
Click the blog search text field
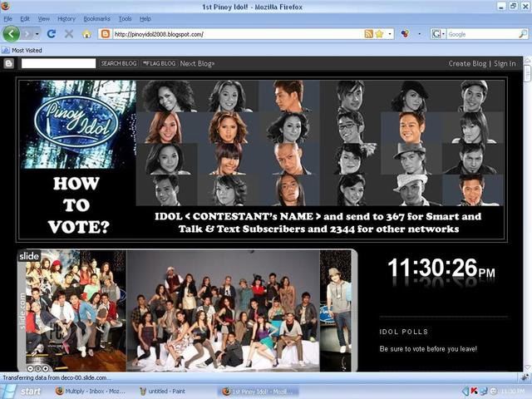[x=58, y=63]
